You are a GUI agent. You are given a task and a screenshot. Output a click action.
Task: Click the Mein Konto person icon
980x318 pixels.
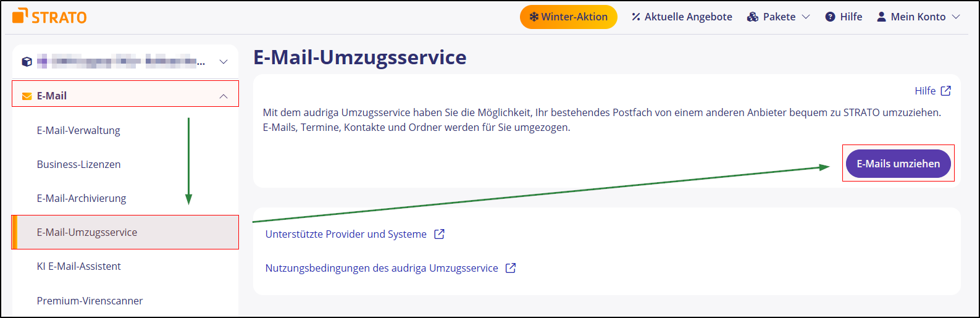881,17
